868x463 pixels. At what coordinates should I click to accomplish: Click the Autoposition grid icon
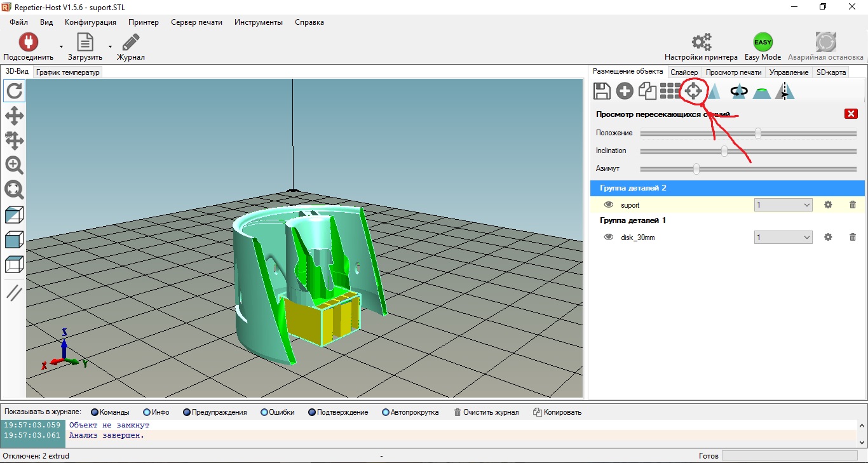[x=670, y=91]
